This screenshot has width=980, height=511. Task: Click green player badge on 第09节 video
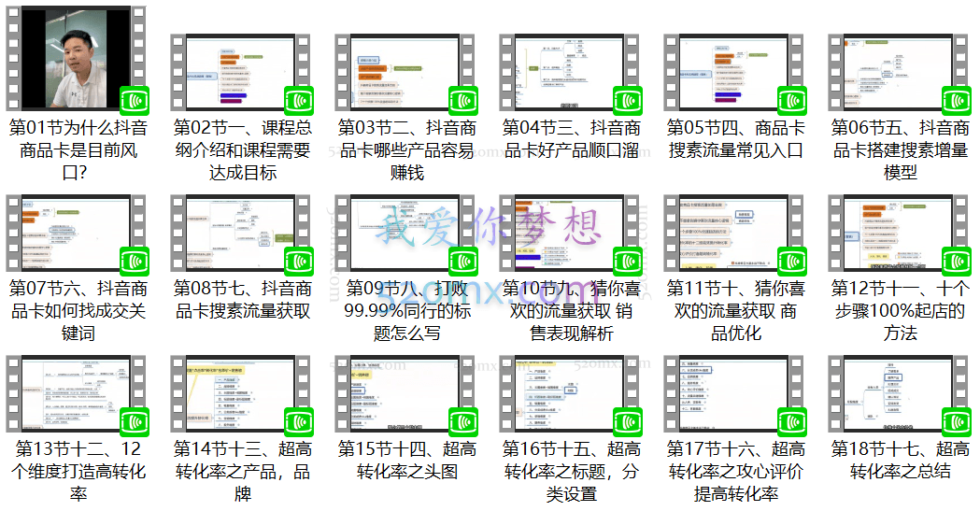463,262
